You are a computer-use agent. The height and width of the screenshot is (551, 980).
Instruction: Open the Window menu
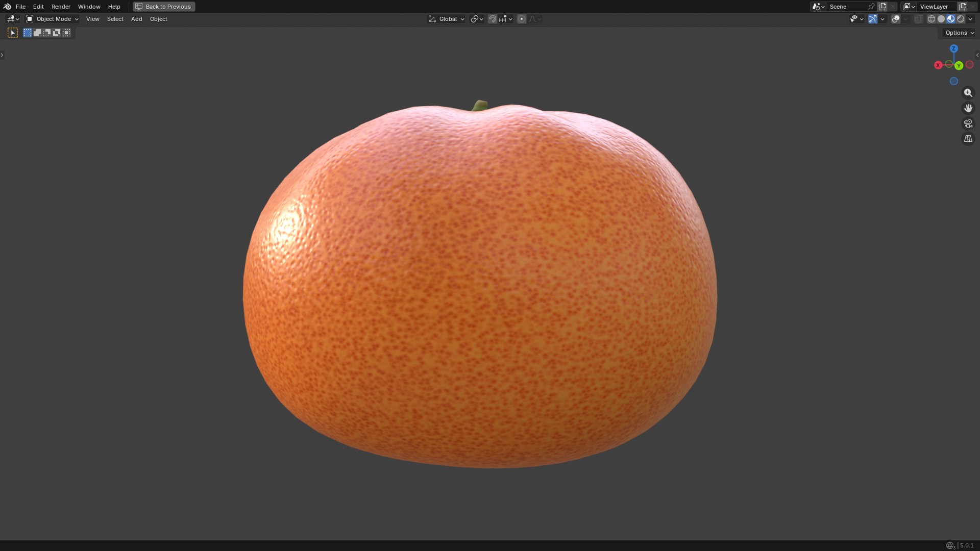89,7
